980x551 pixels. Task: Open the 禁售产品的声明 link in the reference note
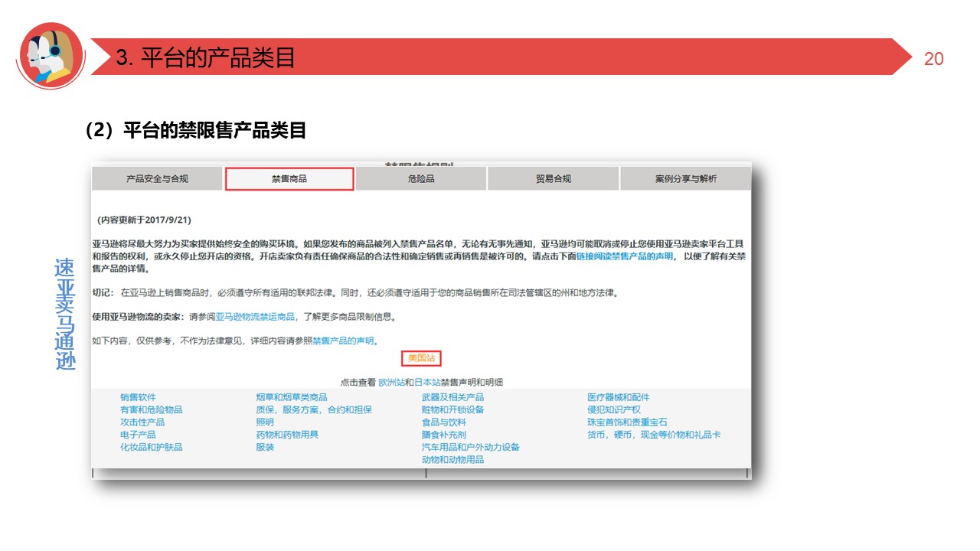tap(344, 341)
